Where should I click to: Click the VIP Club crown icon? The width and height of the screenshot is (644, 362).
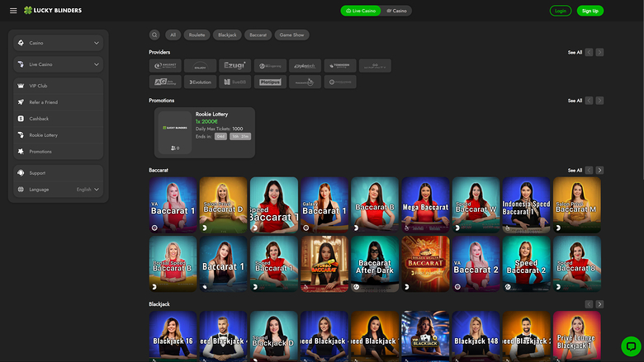pos(21,86)
